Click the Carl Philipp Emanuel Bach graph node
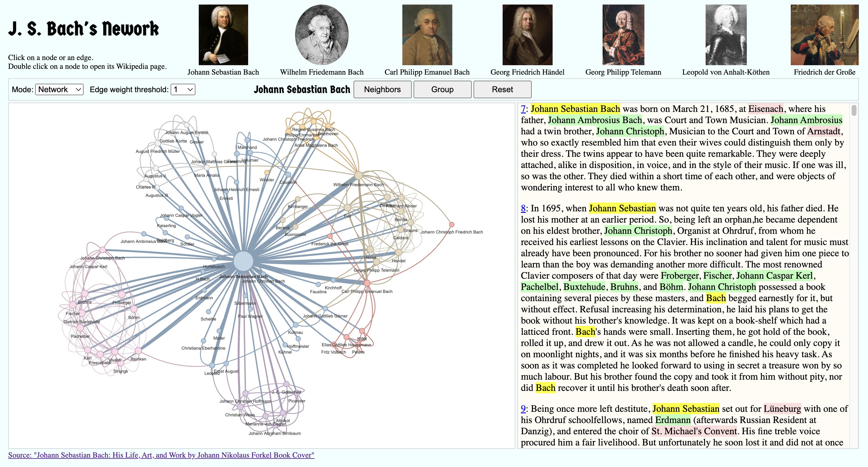 pyautogui.click(x=367, y=283)
